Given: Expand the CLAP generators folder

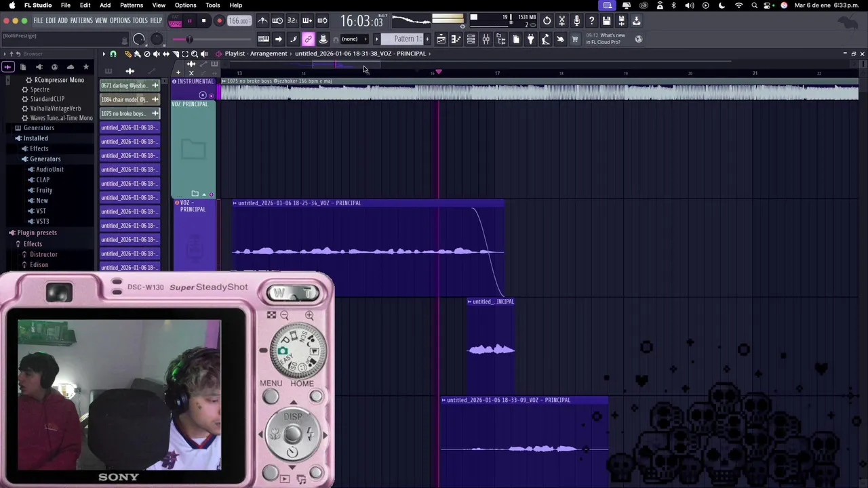Looking at the screenshot, I should [43, 180].
